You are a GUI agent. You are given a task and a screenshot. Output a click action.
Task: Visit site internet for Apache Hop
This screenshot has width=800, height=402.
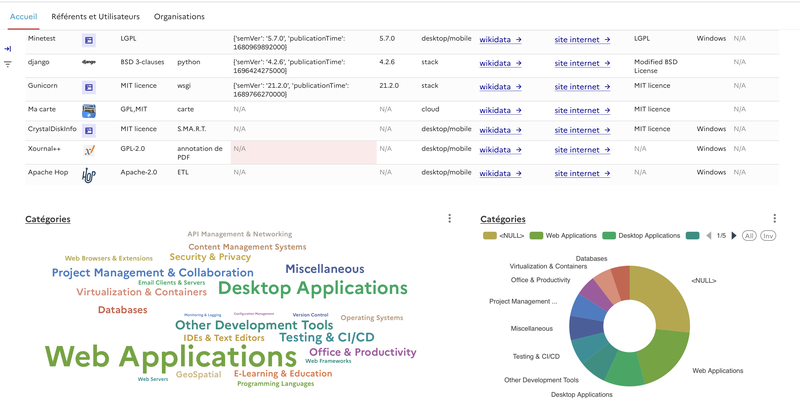pyautogui.click(x=582, y=173)
